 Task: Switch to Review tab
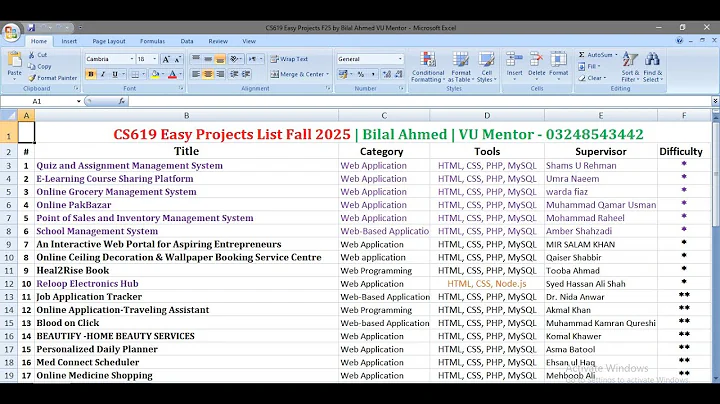click(x=218, y=41)
